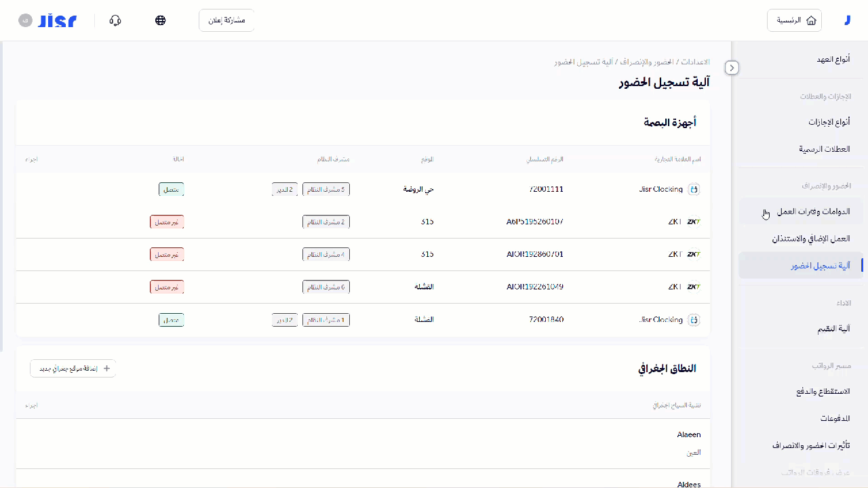
Task: Click the '6 مشرف النظام' admins tag
Action: (326, 287)
